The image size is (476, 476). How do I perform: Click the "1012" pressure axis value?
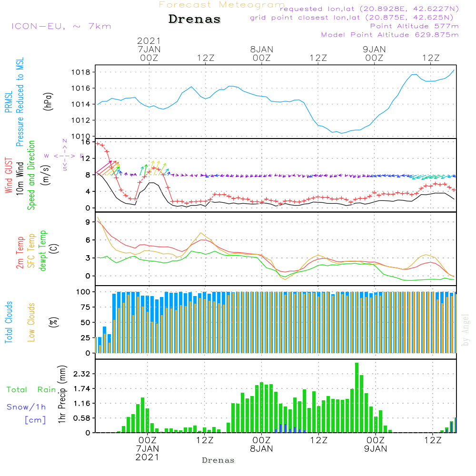(81, 120)
